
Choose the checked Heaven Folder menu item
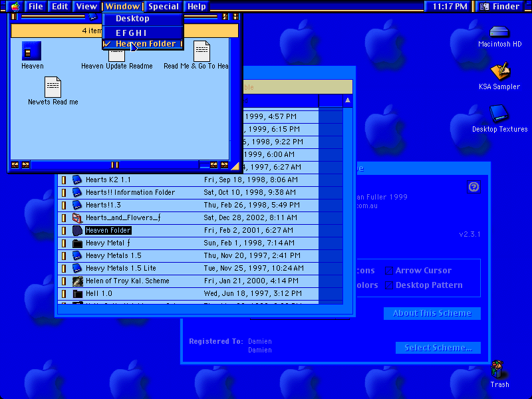[x=143, y=44]
